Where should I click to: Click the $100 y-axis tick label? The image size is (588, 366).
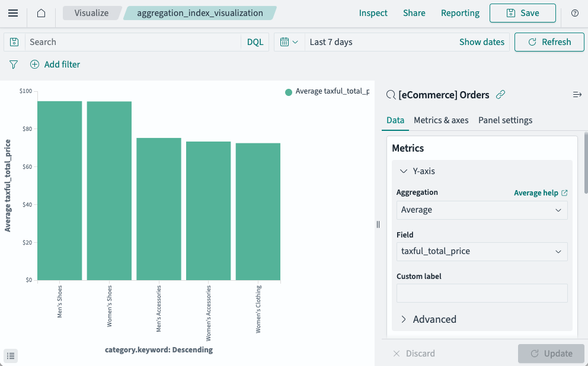(x=26, y=91)
